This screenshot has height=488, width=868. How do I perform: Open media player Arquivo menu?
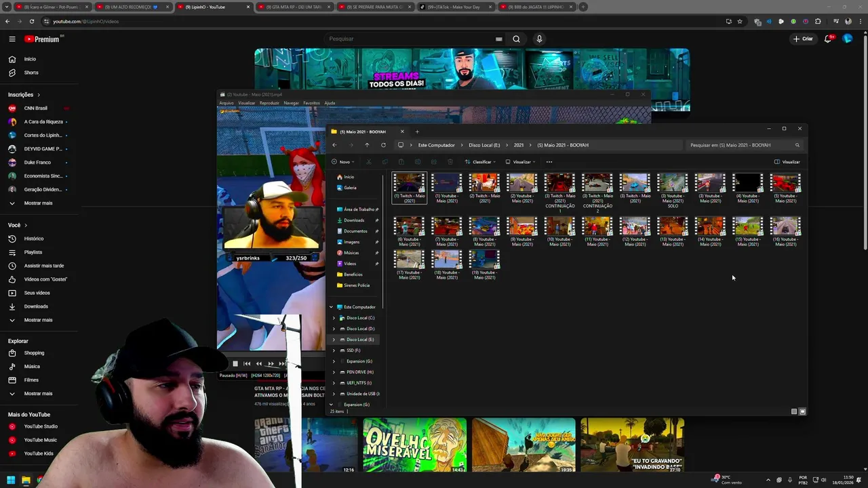coord(226,103)
